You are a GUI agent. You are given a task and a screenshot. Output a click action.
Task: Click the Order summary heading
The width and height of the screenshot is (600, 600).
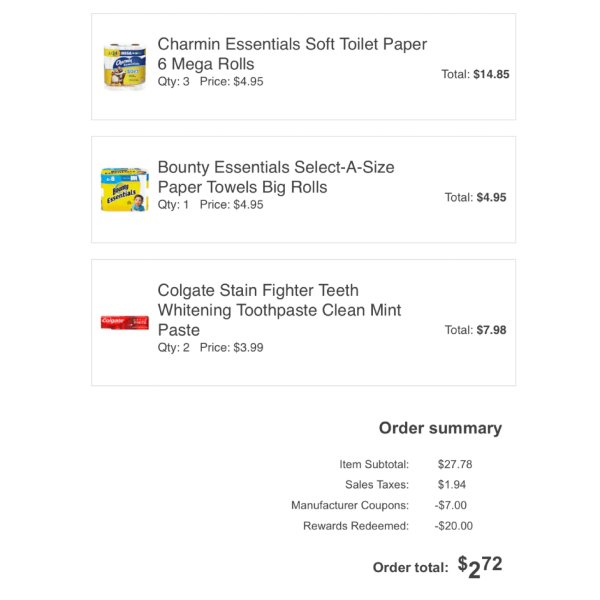click(440, 428)
